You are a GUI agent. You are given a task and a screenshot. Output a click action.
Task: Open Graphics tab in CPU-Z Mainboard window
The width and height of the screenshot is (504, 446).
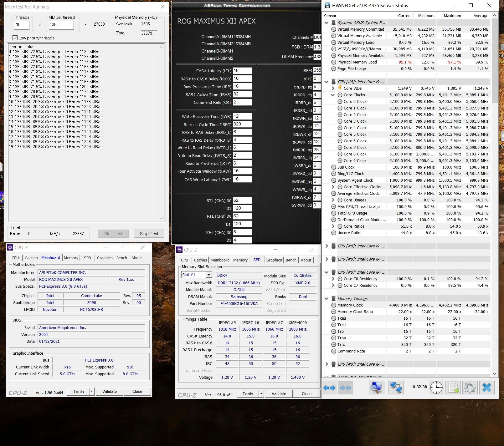point(105,258)
